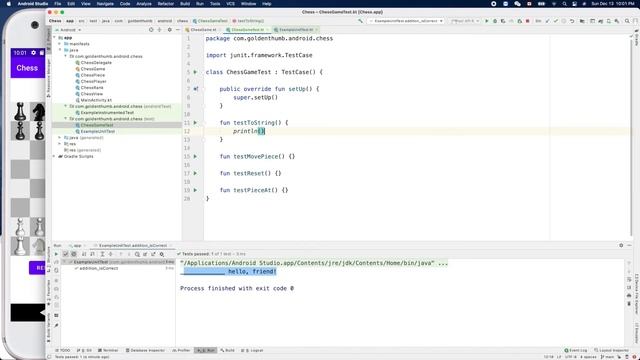Open TODO tool window

coord(63,350)
